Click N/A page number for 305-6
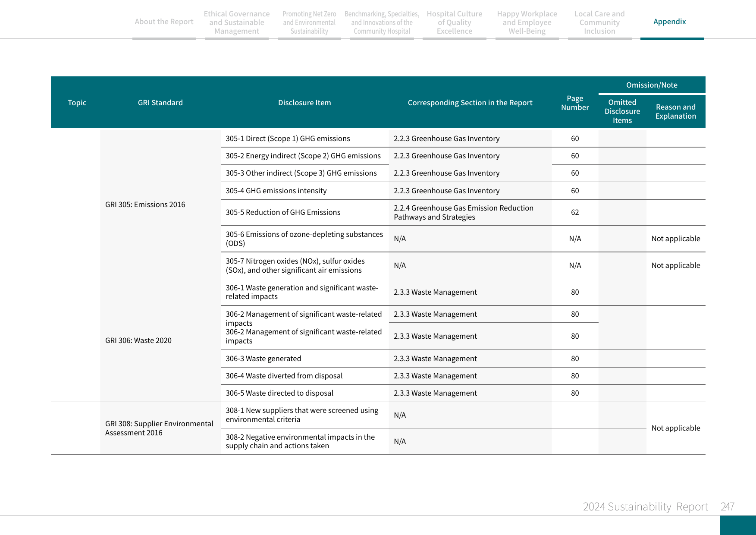The image size is (756, 535). click(575, 239)
